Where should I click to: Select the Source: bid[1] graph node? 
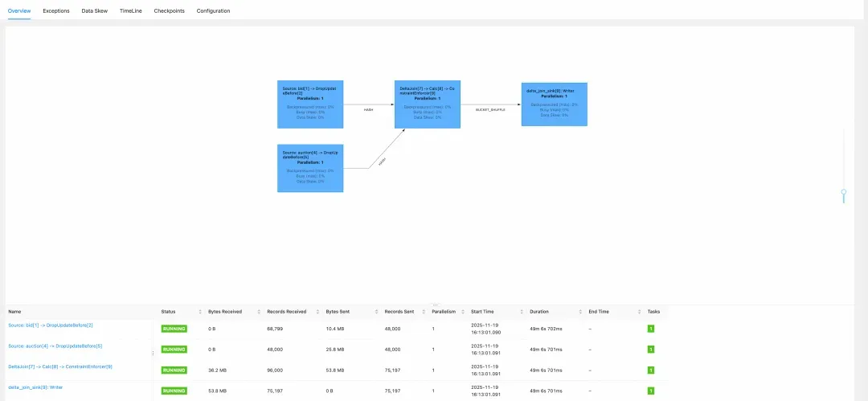coord(310,104)
